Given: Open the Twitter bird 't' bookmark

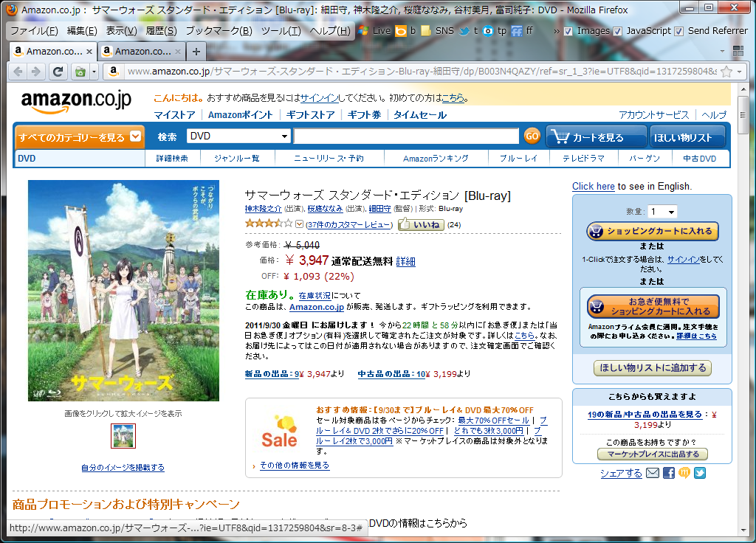Looking at the screenshot, I should (469, 31).
